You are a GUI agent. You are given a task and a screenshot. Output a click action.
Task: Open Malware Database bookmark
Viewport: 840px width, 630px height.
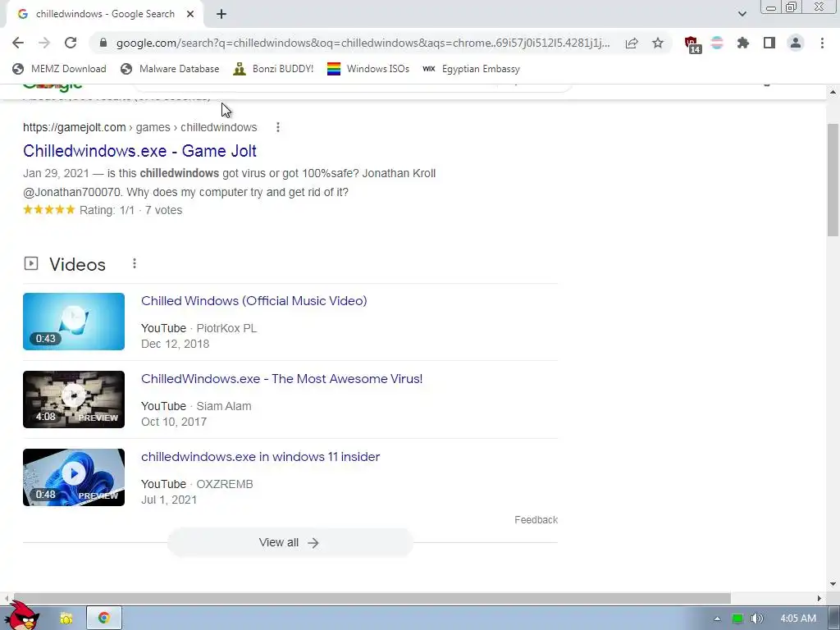coord(170,69)
